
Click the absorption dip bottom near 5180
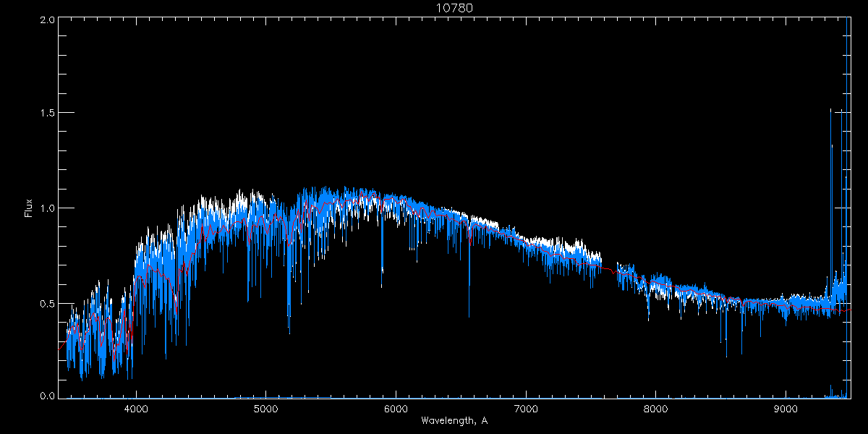point(289,331)
